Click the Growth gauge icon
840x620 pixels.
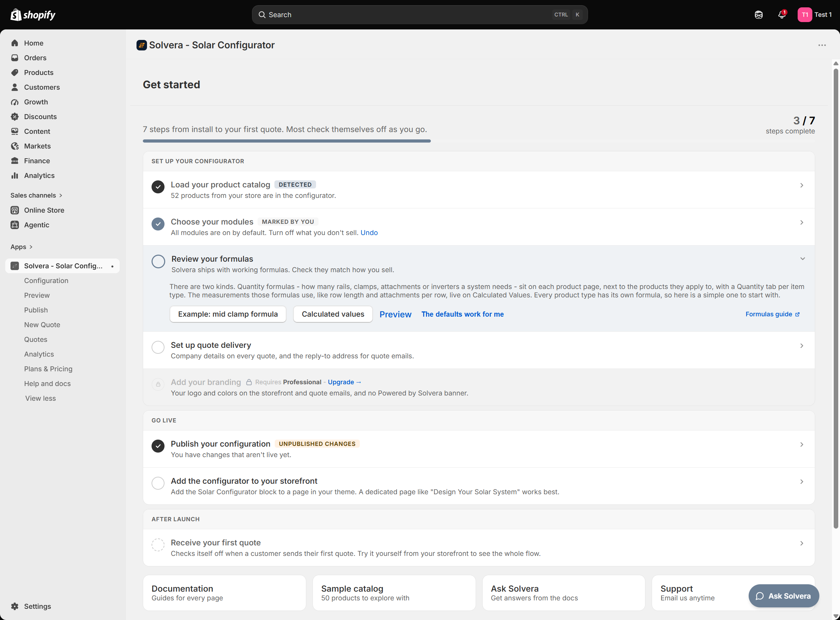[15, 102]
